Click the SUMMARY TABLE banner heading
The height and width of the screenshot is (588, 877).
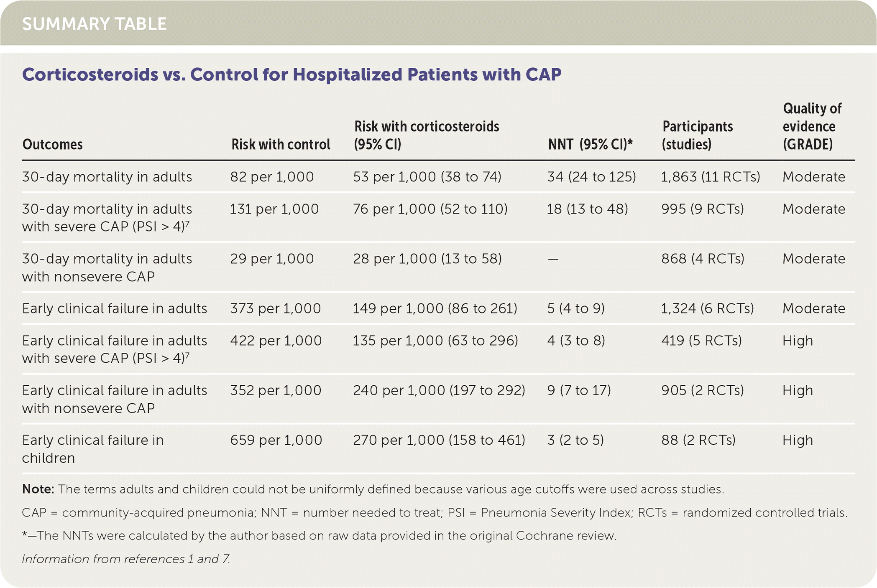pyautogui.click(x=95, y=24)
